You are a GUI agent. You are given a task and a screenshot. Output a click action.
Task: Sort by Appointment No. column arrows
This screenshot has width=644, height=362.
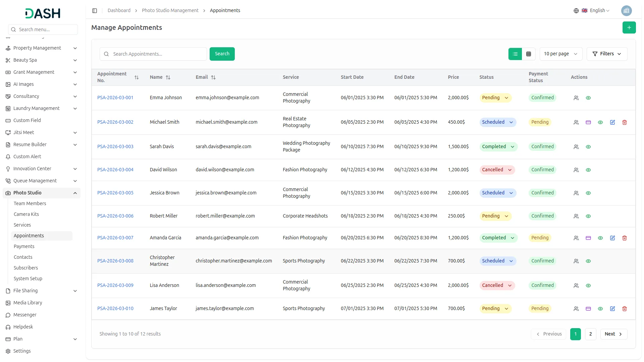(x=137, y=77)
